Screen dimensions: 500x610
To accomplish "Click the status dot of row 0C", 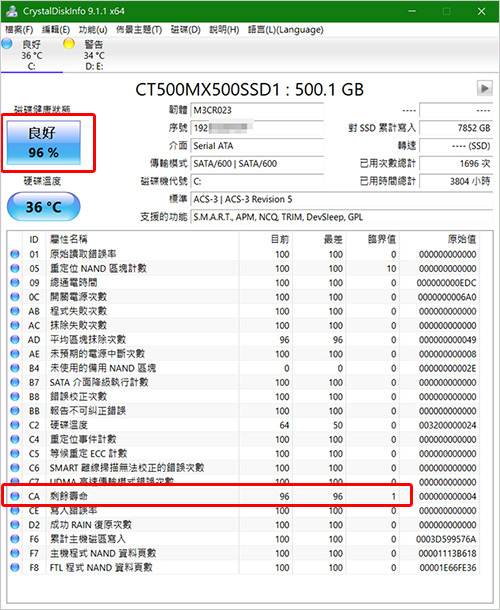I will pyautogui.click(x=15, y=297).
